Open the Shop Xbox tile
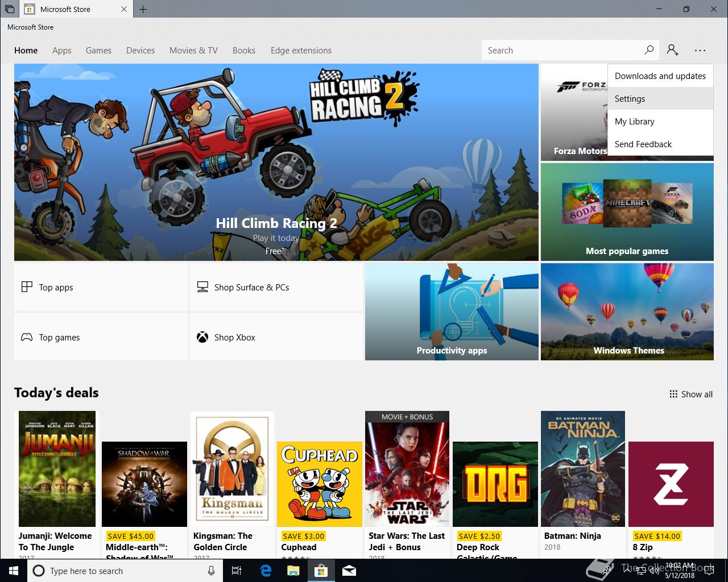The height and width of the screenshot is (582, 728). (x=276, y=337)
